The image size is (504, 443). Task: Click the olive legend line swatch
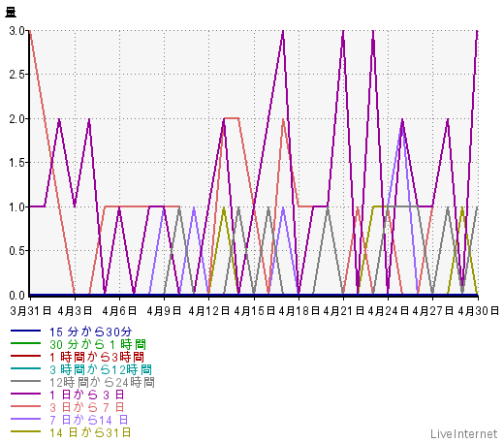(25, 431)
